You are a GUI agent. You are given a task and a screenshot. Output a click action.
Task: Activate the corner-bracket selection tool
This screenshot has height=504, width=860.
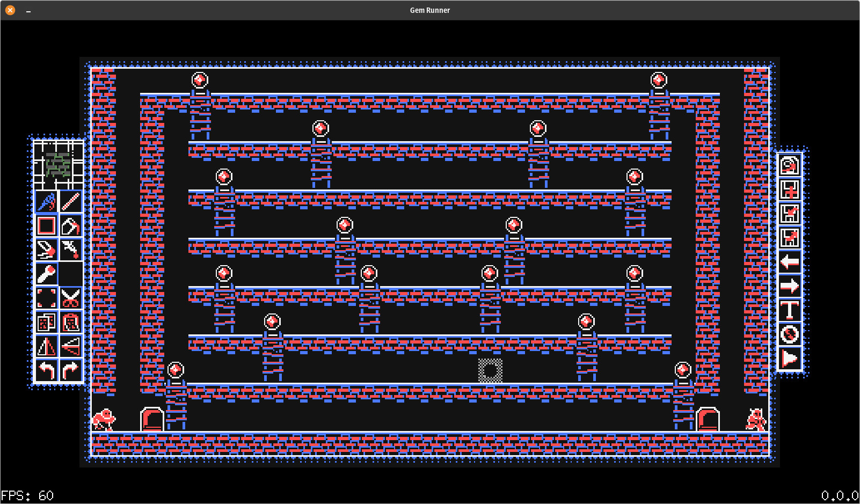click(46, 298)
